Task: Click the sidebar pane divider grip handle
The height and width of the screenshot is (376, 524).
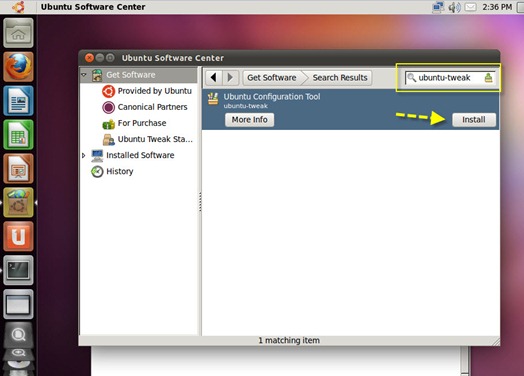Action: (200, 202)
